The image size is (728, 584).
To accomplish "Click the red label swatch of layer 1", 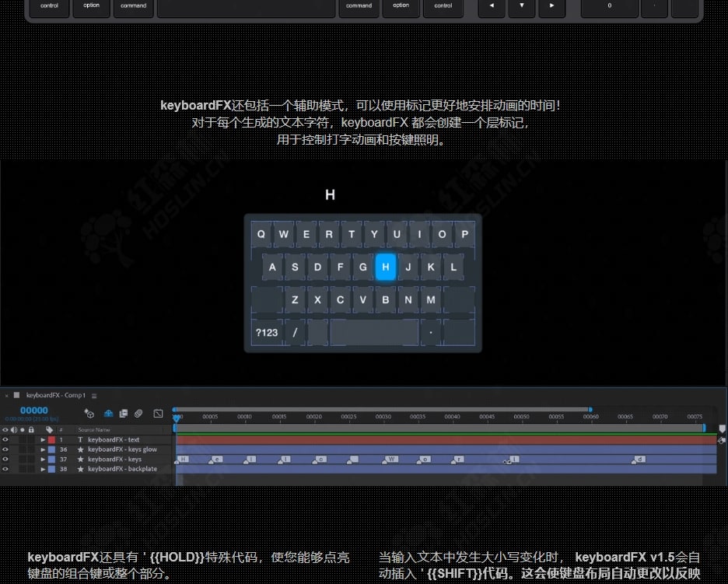I will pos(51,439).
